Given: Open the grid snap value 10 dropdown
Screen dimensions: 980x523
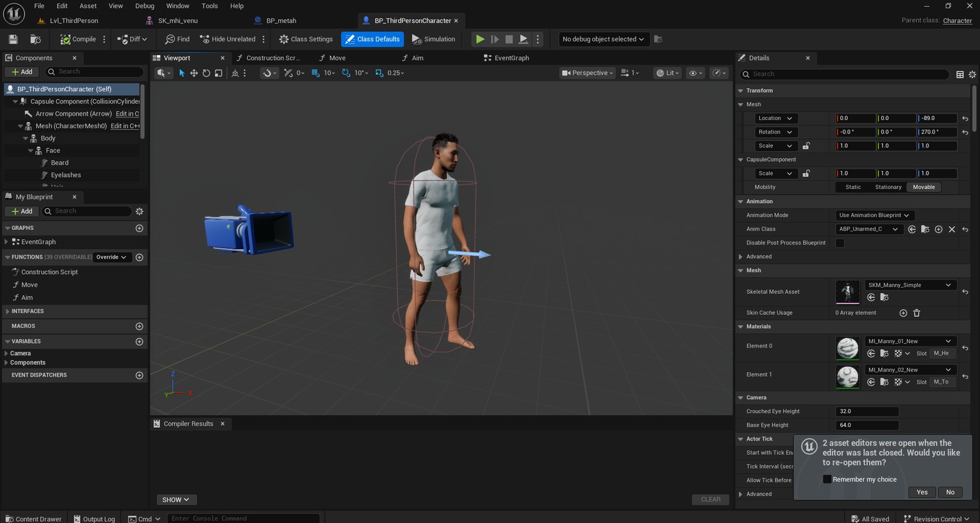Looking at the screenshot, I should point(329,73).
